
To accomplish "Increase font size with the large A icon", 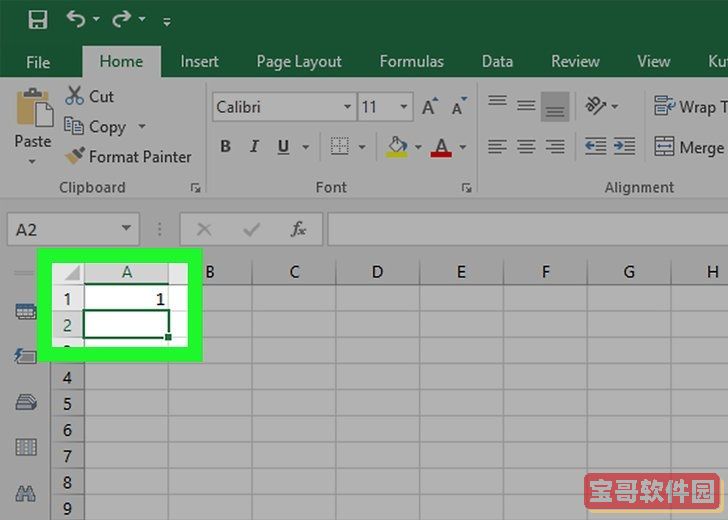I will 430,107.
